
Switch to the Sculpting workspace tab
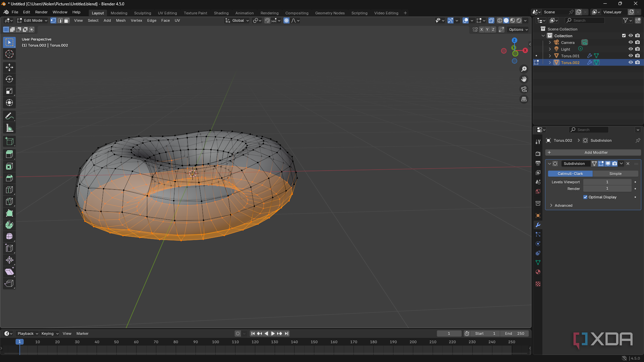[x=143, y=13]
